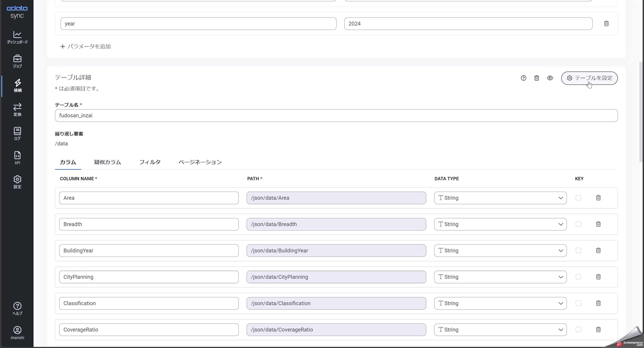Open the Logs sidebar icon
The image size is (644, 348).
point(17,134)
